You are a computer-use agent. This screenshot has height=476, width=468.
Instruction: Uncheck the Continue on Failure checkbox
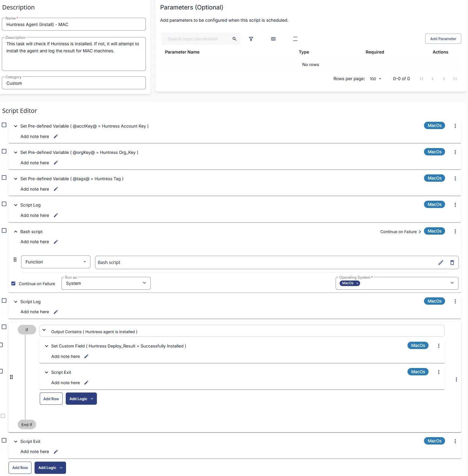tap(13, 284)
